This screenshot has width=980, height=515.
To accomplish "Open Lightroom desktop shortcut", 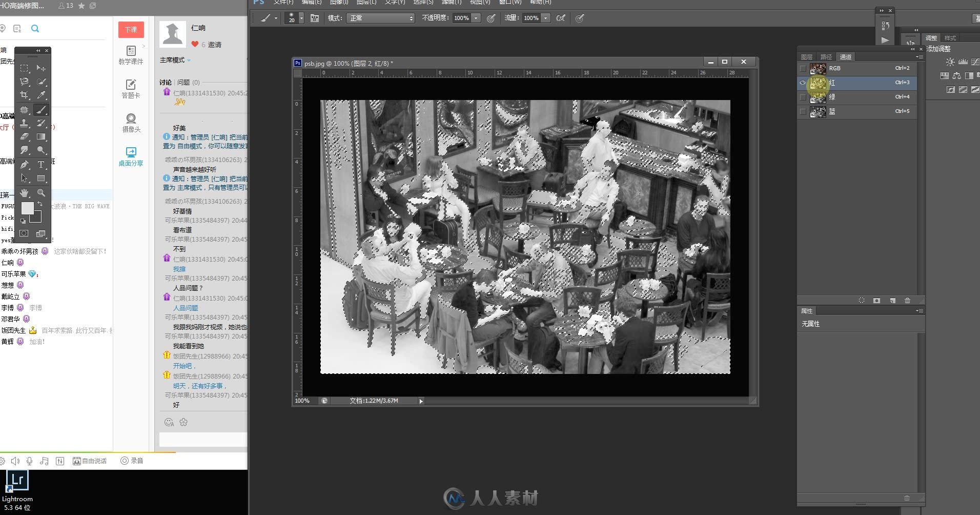I will (17, 490).
